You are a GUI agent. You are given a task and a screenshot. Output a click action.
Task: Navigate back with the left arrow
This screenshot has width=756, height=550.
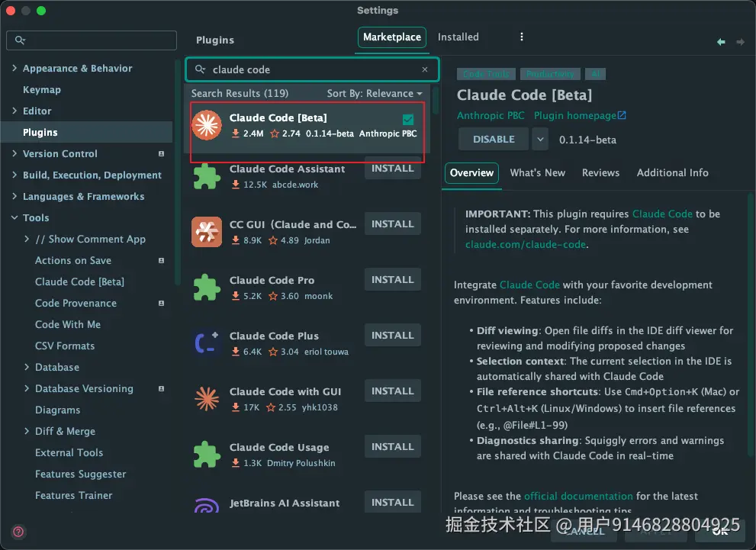click(x=721, y=42)
